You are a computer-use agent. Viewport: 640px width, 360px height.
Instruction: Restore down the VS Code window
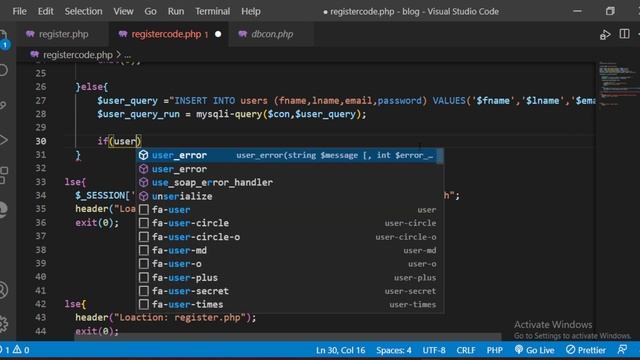[x=610, y=11]
